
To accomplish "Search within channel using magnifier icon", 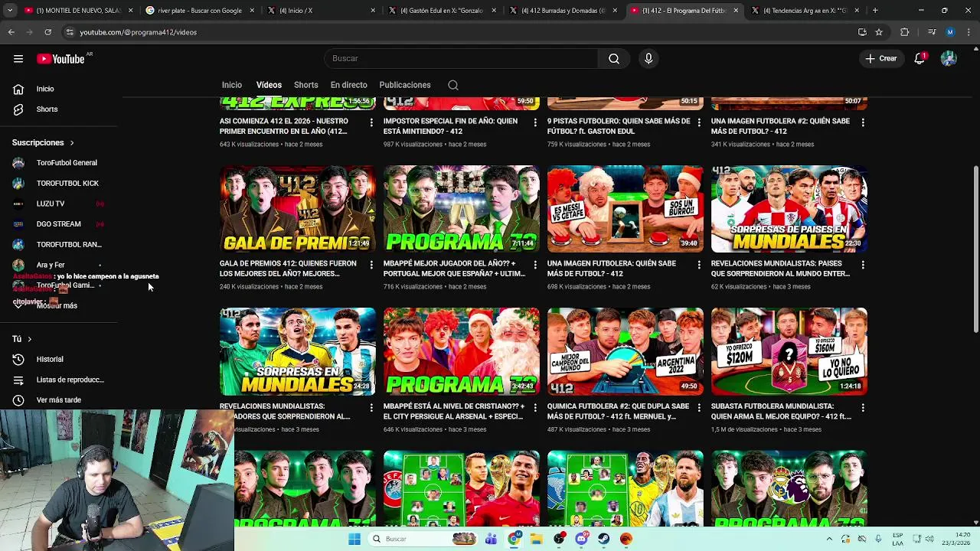I will [x=453, y=85].
